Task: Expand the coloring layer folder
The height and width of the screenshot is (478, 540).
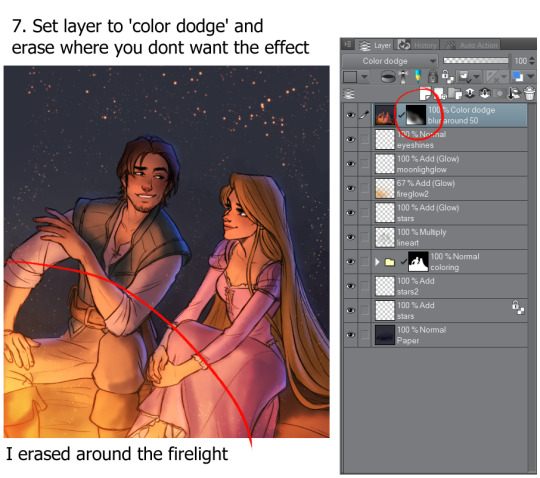Action: click(377, 262)
